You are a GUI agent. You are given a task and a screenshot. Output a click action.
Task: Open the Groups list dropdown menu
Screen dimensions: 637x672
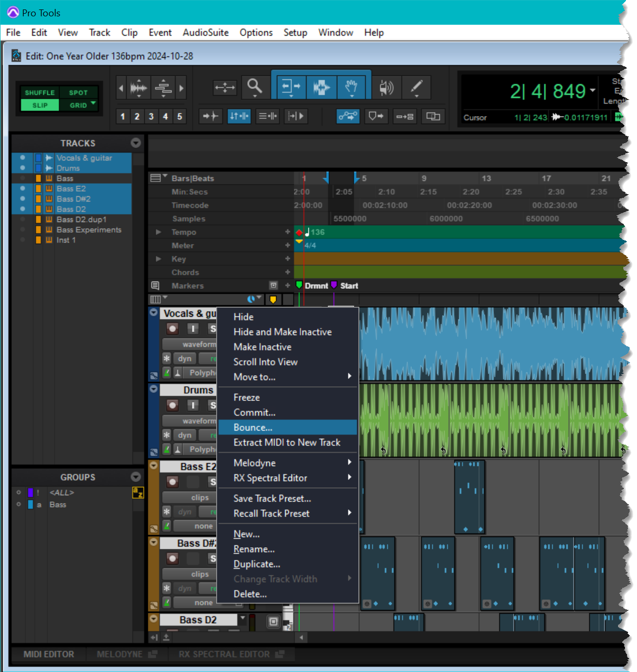[136, 477]
